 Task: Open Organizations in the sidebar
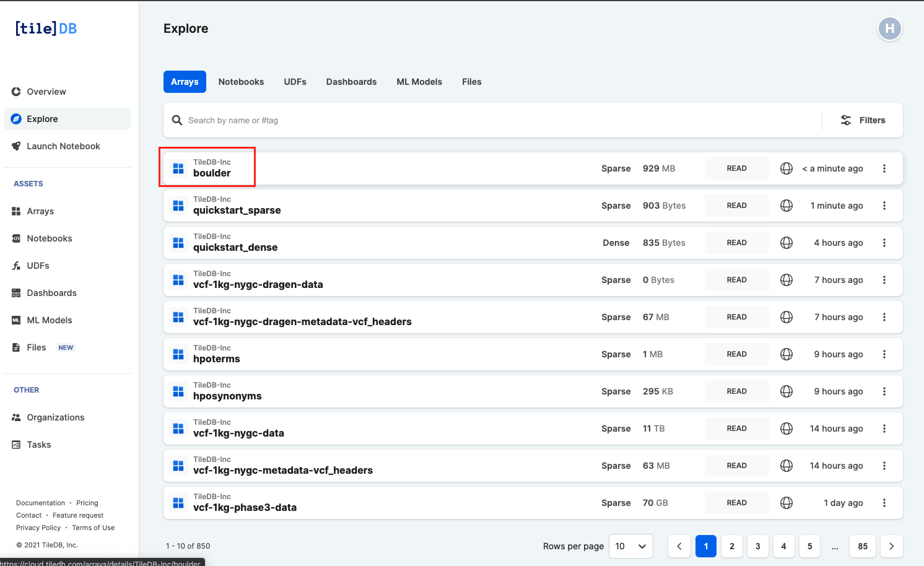point(55,417)
